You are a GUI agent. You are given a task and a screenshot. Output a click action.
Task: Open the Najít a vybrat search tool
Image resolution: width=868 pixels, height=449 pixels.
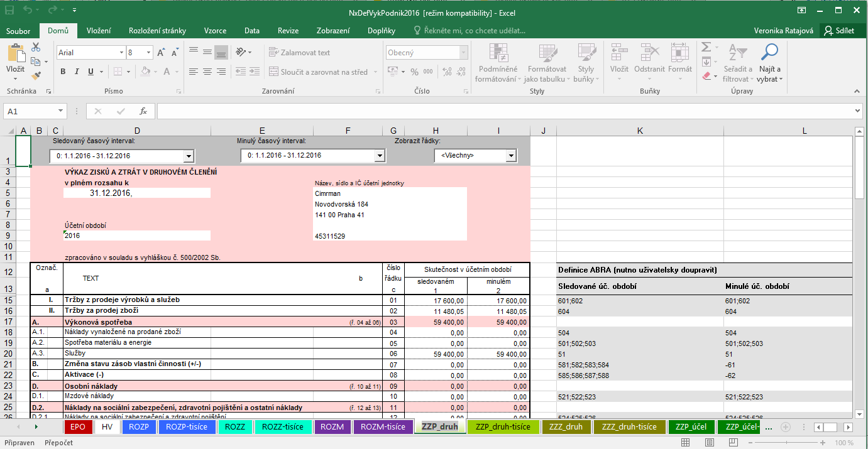(769, 63)
